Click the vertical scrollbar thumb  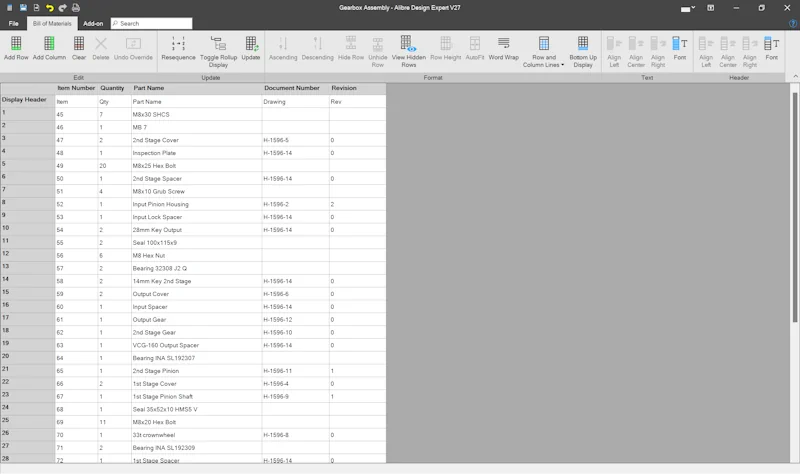click(x=794, y=207)
